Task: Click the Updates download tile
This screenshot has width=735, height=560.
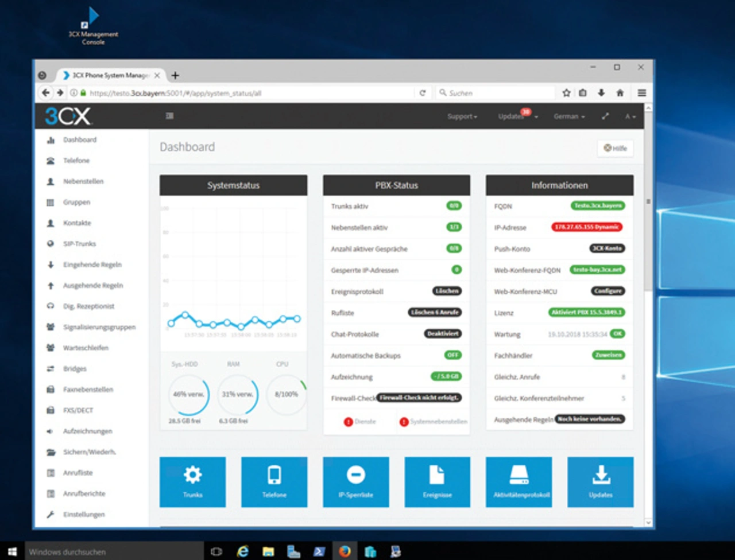Action: pos(600,481)
